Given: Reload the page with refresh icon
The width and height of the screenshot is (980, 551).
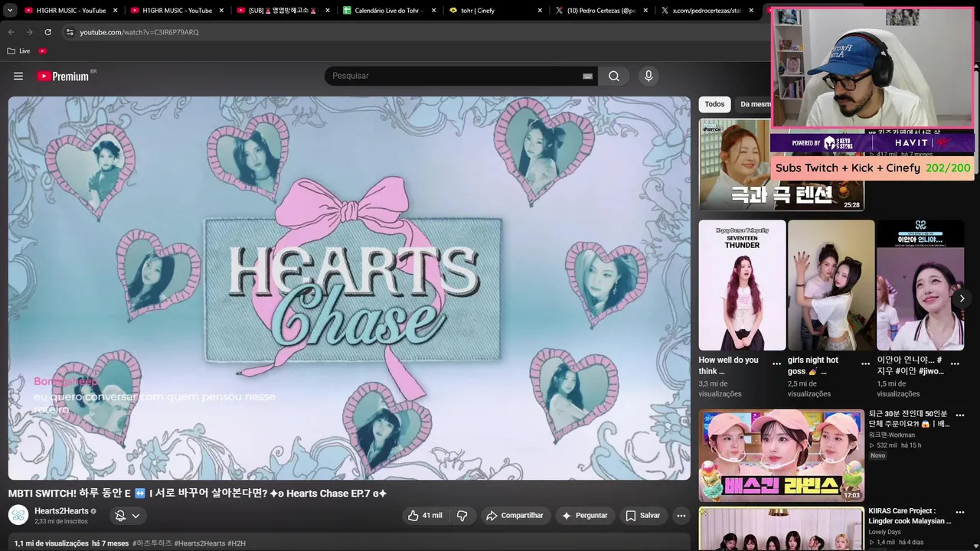Looking at the screenshot, I should click(48, 32).
